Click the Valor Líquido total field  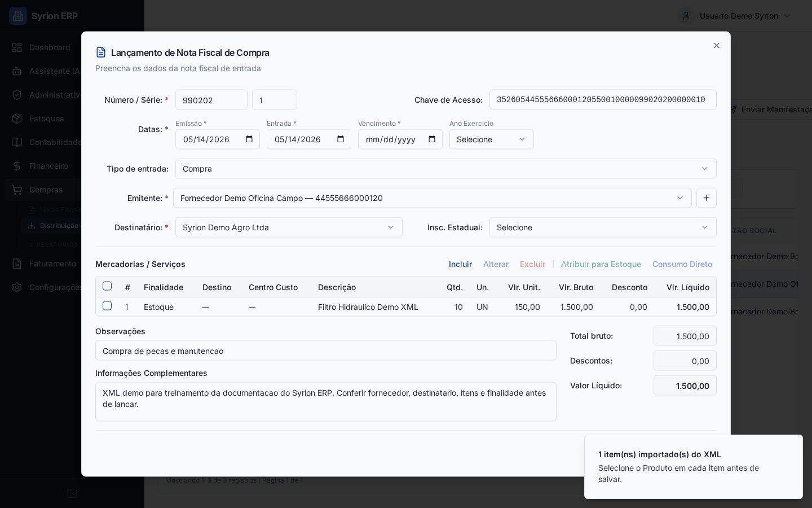point(685,386)
